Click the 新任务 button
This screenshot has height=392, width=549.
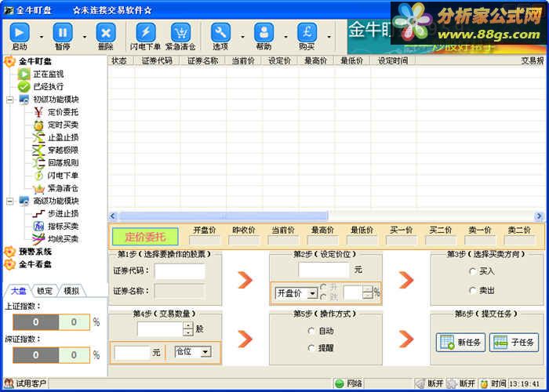461,343
